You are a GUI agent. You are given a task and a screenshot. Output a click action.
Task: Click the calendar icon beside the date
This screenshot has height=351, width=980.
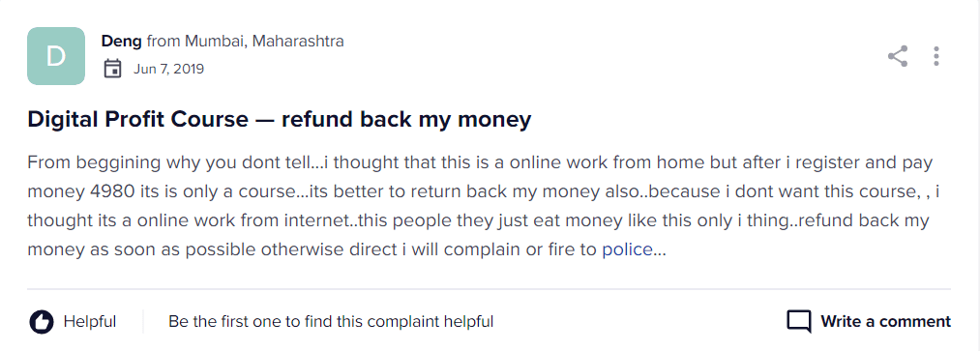[112, 68]
